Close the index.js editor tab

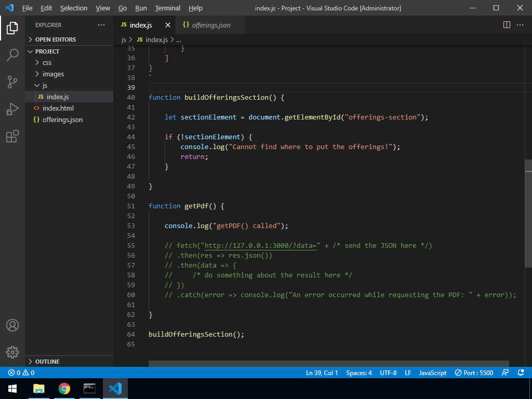coord(168,25)
